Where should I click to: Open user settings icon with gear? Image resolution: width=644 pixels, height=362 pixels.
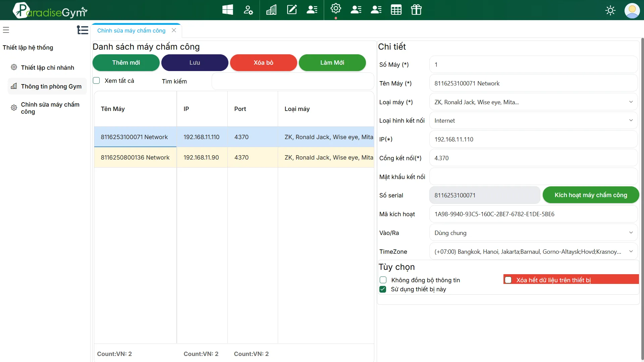click(248, 10)
